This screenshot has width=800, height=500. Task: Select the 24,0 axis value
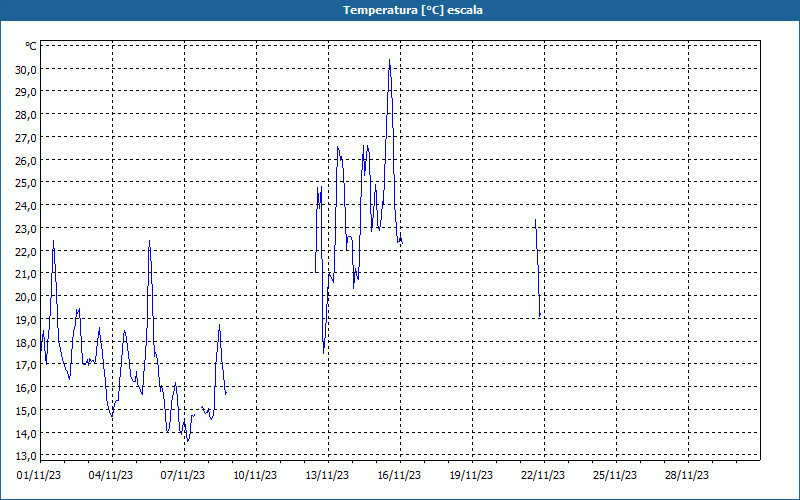click(26, 206)
